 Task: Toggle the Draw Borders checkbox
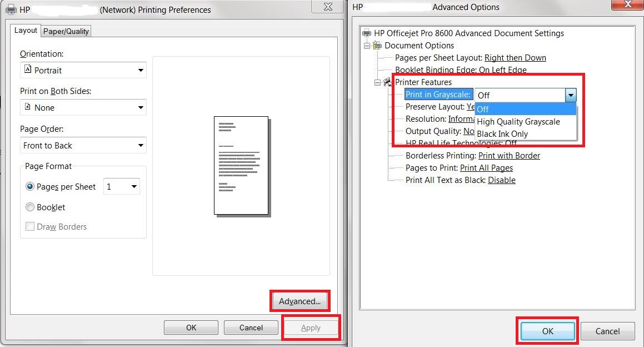pos(29,226)
